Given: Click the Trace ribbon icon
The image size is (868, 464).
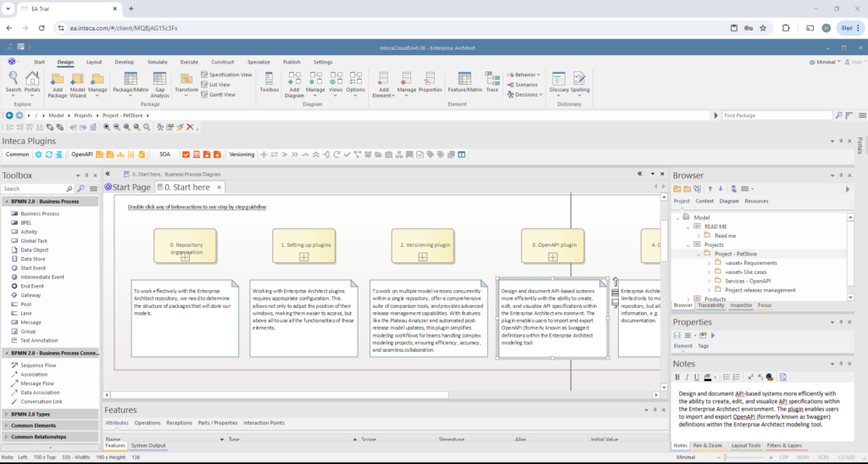Looking at the screenshot, I should (x=492, y=82).
